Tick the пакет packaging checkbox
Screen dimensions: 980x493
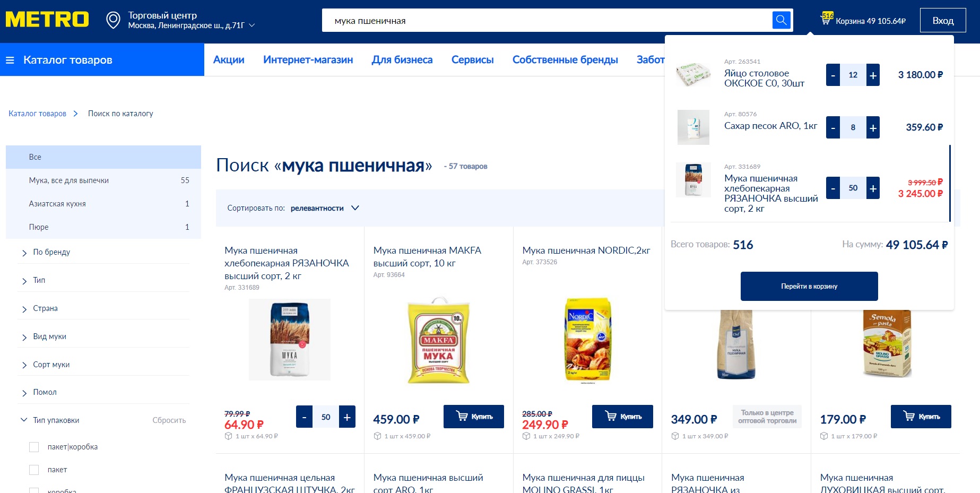pyautogui.click(x=34, y=470)
